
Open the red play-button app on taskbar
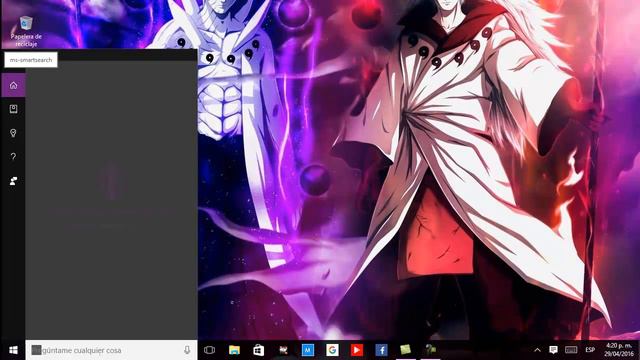[x=356, y=350]
